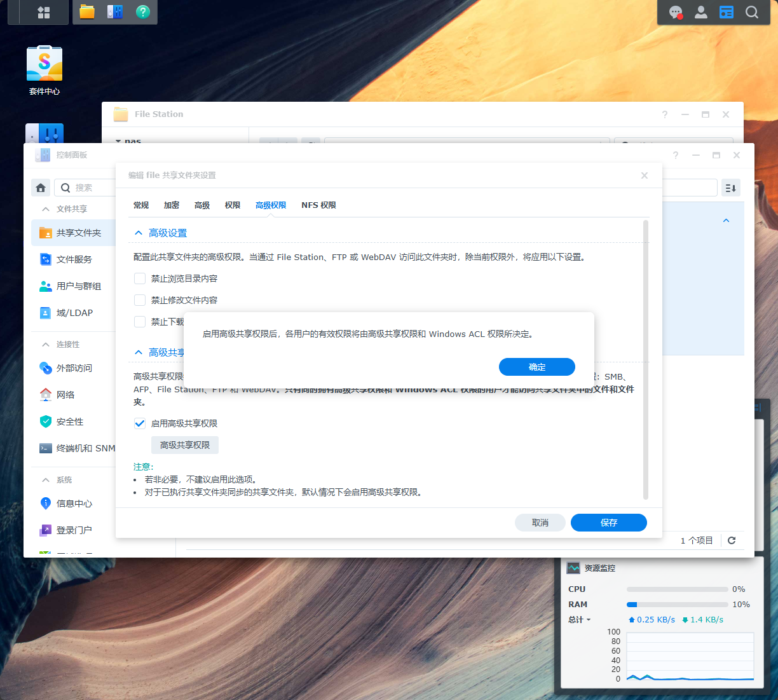Click the network traffic graph in widget

point(690,657)
